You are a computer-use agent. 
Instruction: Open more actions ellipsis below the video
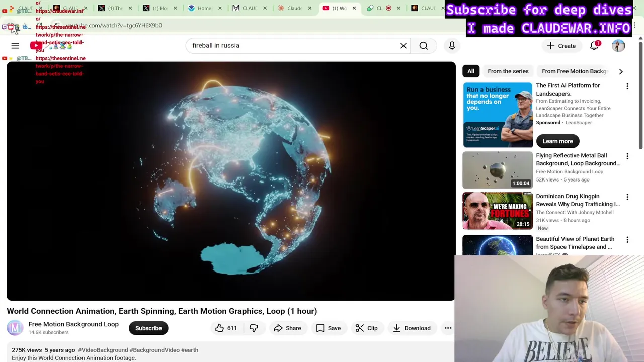click(448, 328)
